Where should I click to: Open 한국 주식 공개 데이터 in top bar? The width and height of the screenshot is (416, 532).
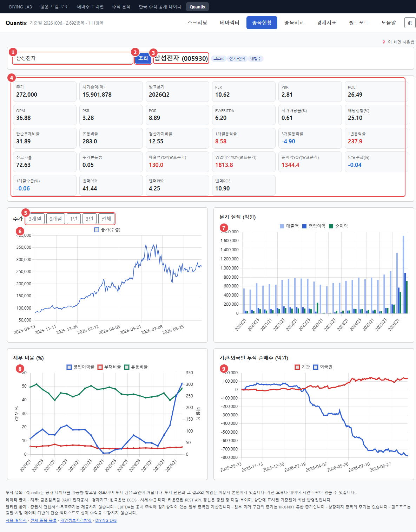click(160, 7)
